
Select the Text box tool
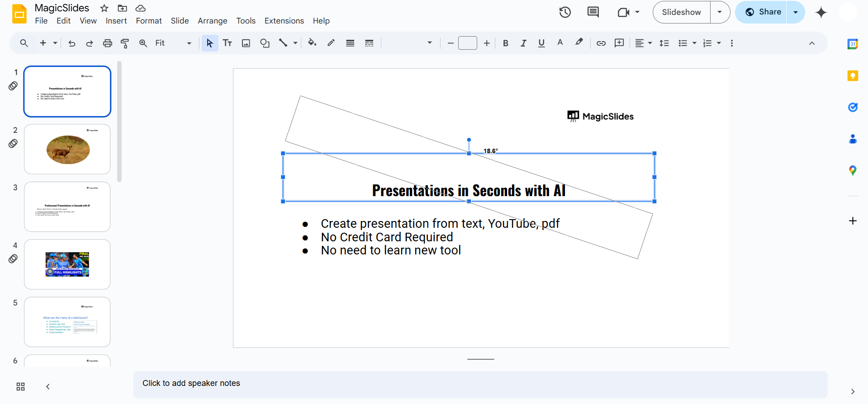227,43
